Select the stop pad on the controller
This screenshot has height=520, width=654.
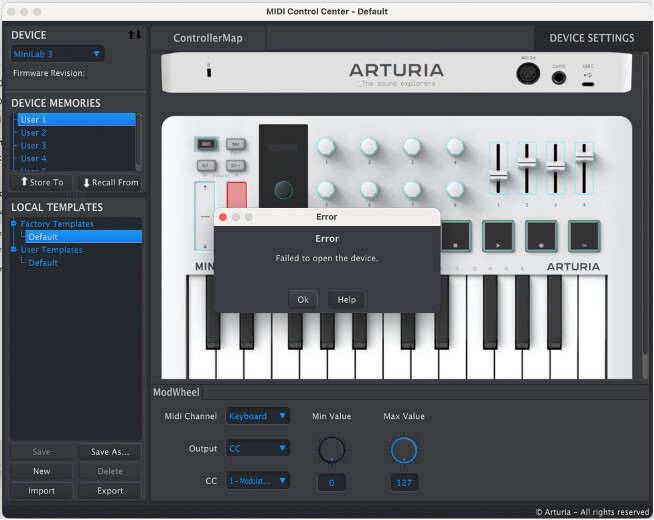pyautogui.click(x=455, y=236)
